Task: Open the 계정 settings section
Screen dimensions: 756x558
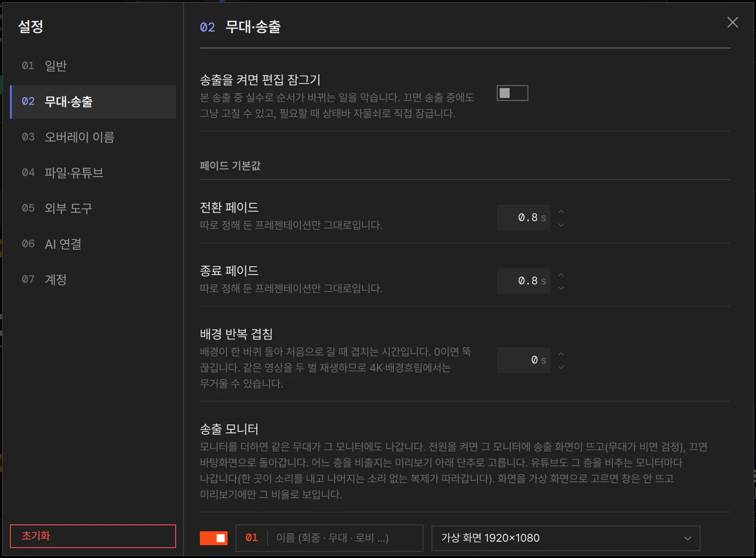Action: click(93, 279)
